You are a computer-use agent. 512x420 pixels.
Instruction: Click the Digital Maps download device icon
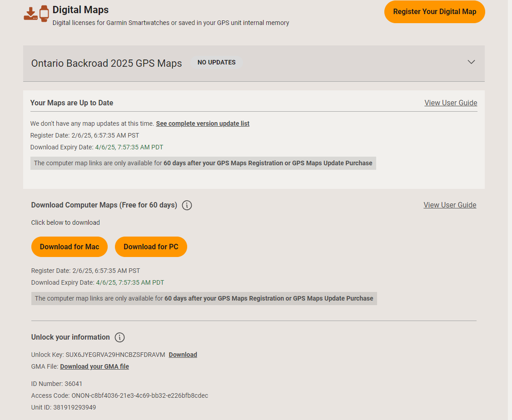click(31, 14)
